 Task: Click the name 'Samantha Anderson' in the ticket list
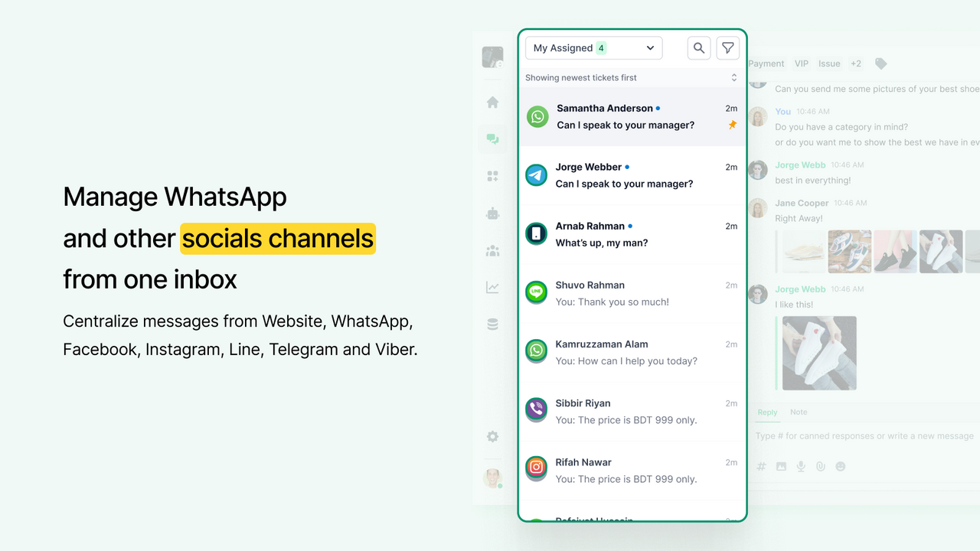coord(605,108)
